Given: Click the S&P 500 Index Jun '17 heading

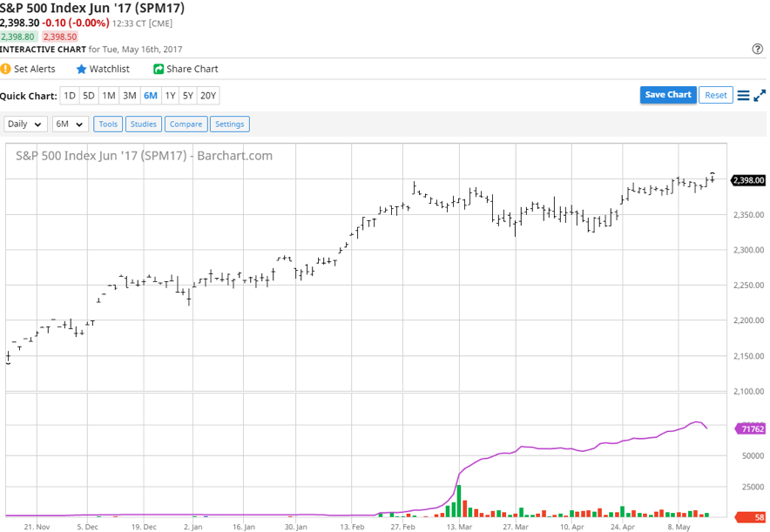Looking at the screenshot, I should pos(92,9).
